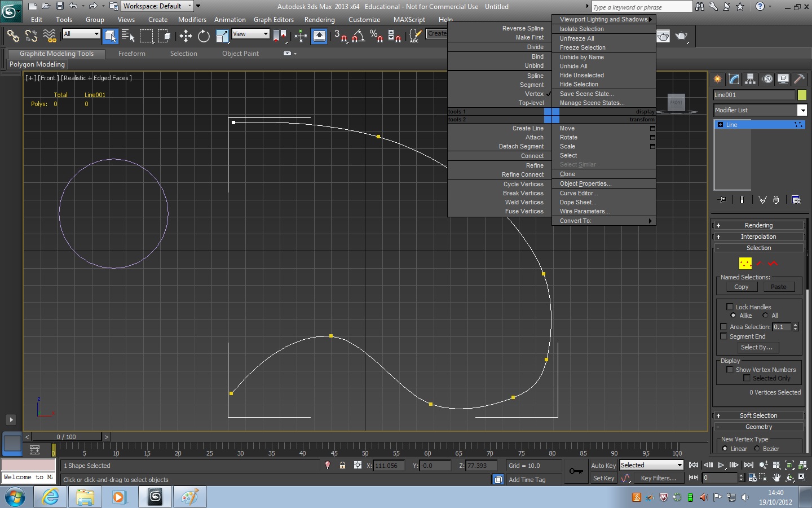This screenshot has height=508, width=812.
Task: Click Play Animation in the playback controls
Action: coord(721,466)
